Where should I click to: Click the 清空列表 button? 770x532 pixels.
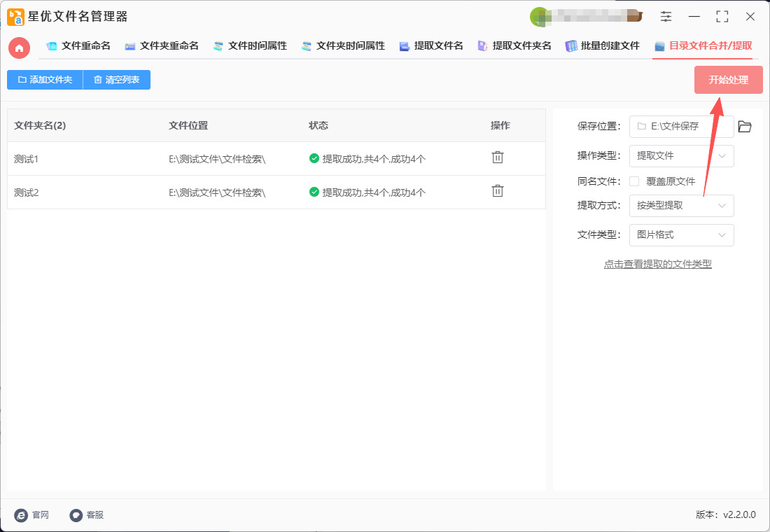[x=116, y=80]
